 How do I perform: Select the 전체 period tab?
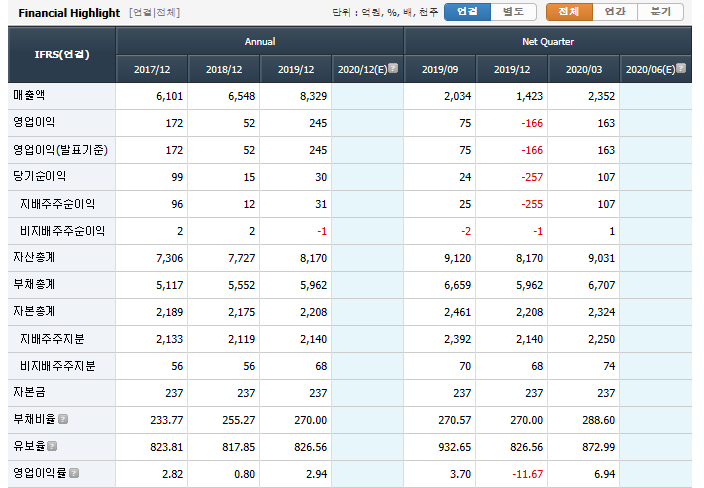[569, 12]
